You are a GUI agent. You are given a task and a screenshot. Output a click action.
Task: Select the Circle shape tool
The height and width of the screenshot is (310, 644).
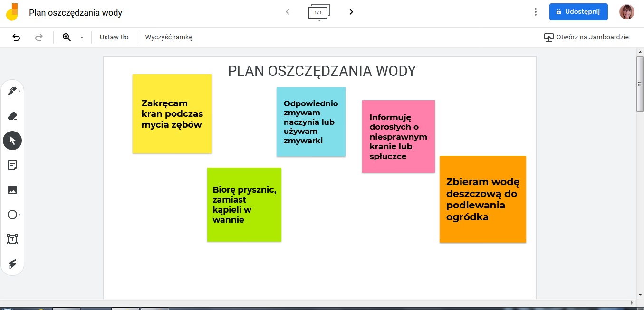point(12,215)
